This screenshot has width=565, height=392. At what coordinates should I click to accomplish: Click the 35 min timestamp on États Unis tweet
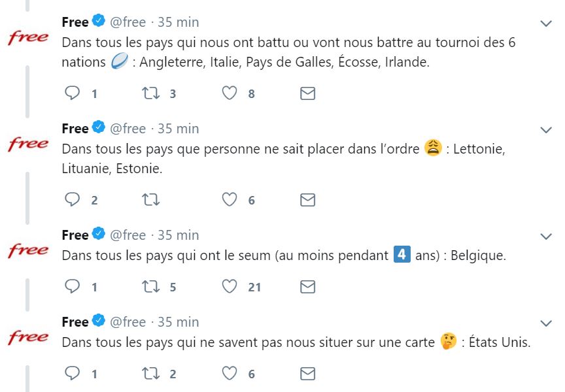click(x=179, y=322)
